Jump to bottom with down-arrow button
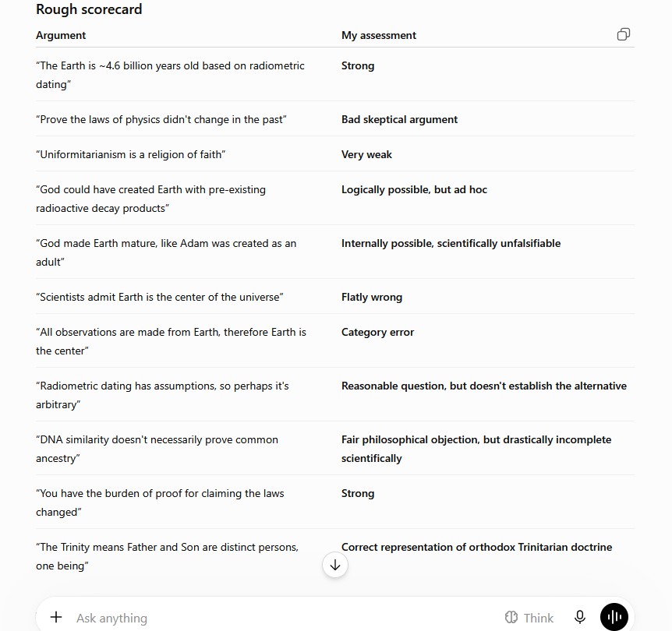The height and width of the screenshot is (631, 672). [335, 565]
